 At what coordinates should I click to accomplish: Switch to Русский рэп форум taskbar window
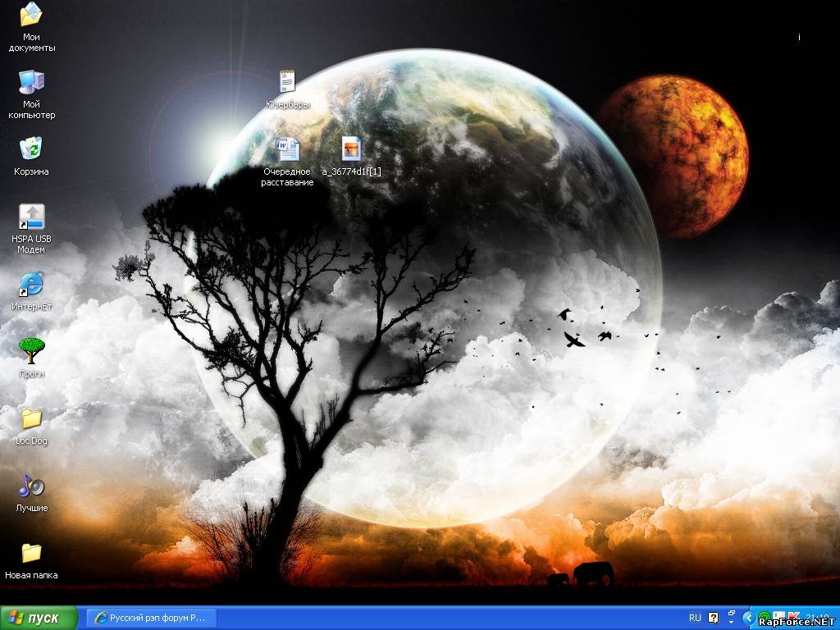(152, 618)
